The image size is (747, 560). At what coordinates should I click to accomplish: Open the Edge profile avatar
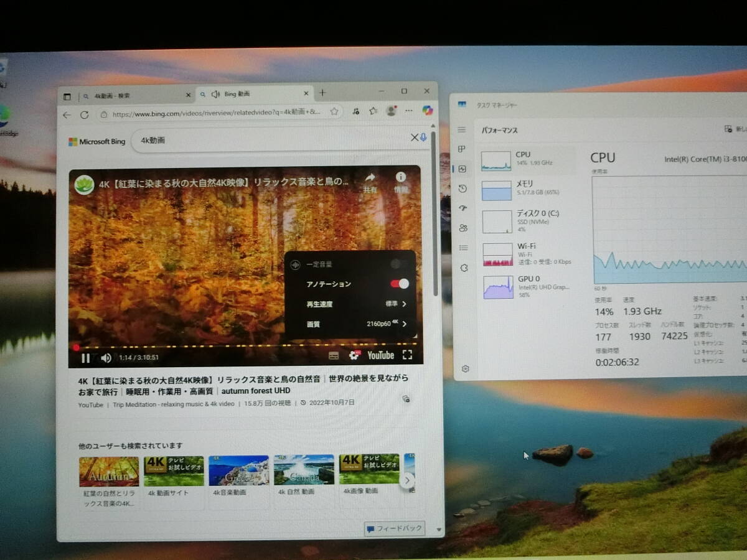click(391, 110)
